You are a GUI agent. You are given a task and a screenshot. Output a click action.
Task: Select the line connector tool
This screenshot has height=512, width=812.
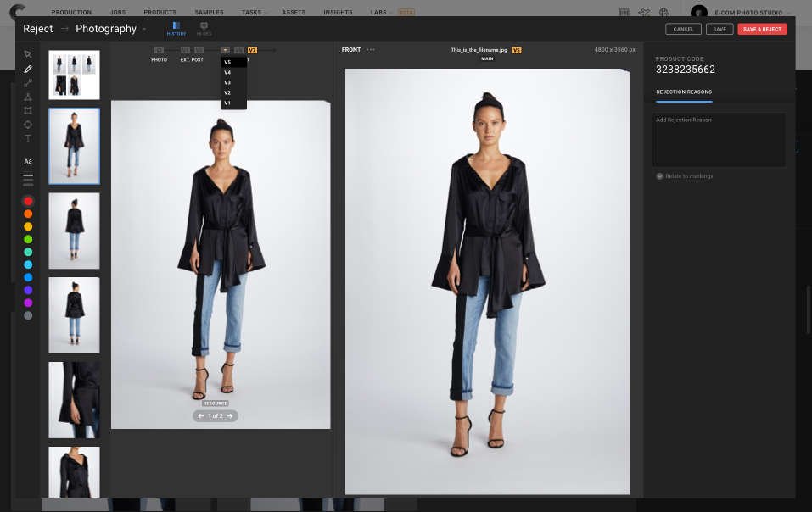28,83
